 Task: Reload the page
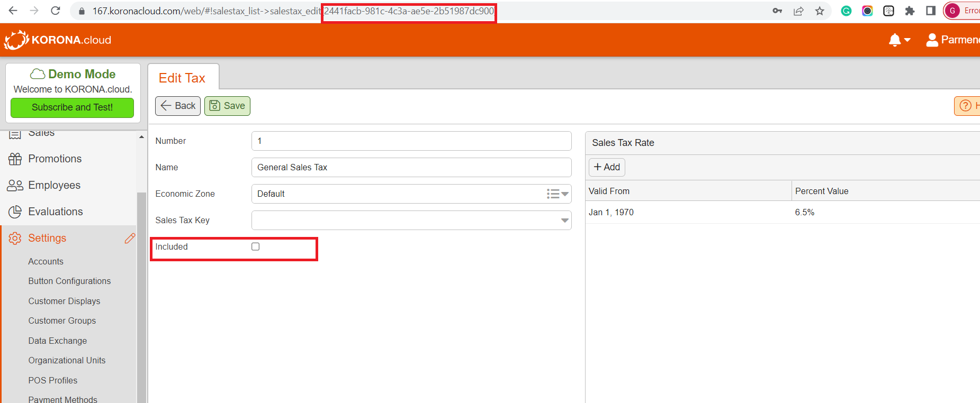pyautogui.click(x=56, y=11)
